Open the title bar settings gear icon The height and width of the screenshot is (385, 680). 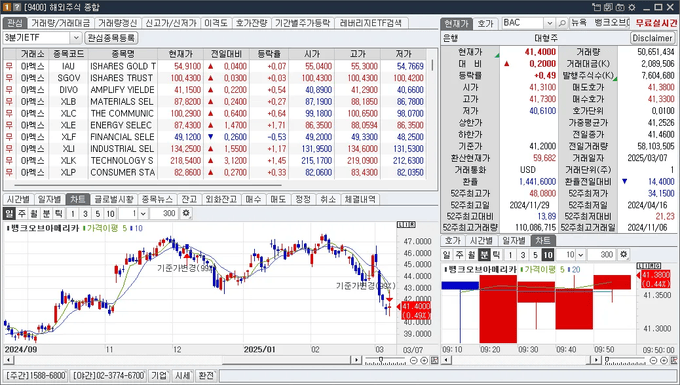click(632, 7)
